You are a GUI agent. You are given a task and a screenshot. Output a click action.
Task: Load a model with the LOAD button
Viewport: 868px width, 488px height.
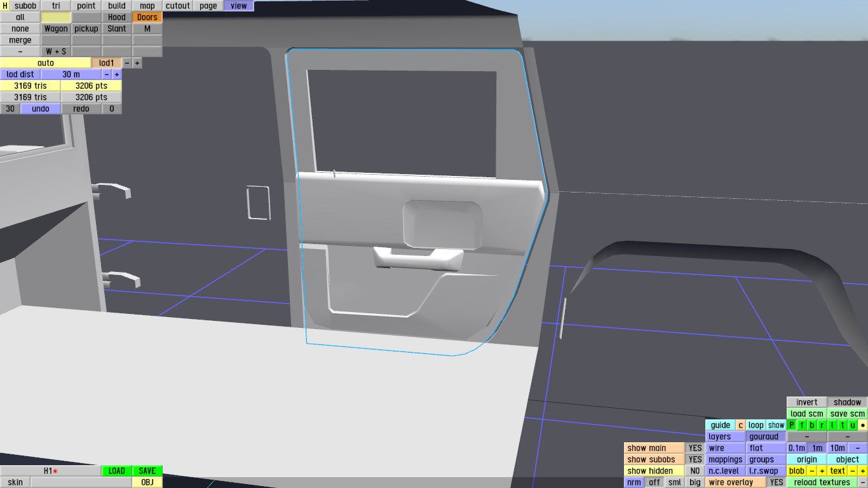tap(117, 471)
